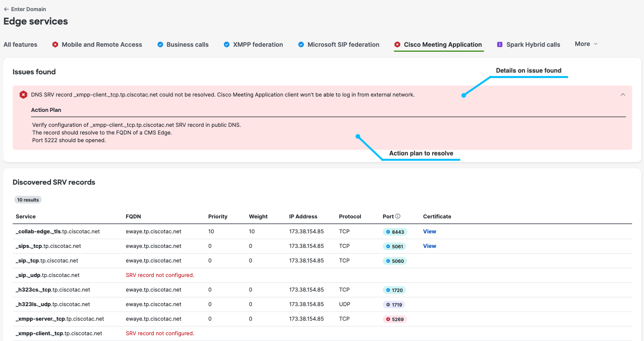Switch to the All features tab
This screenshot has width=644, height=341.
(x=20, y=44)
